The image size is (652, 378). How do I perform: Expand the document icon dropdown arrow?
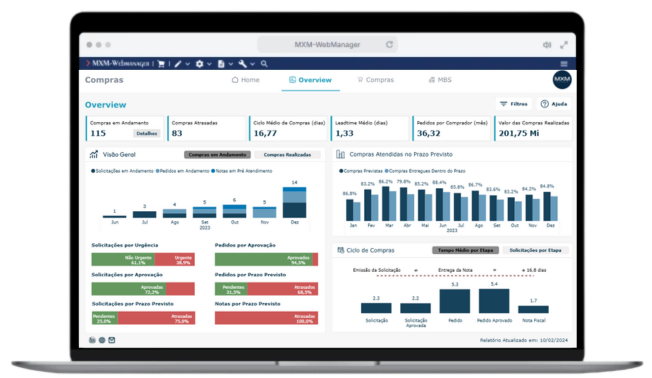coord(231,64)
